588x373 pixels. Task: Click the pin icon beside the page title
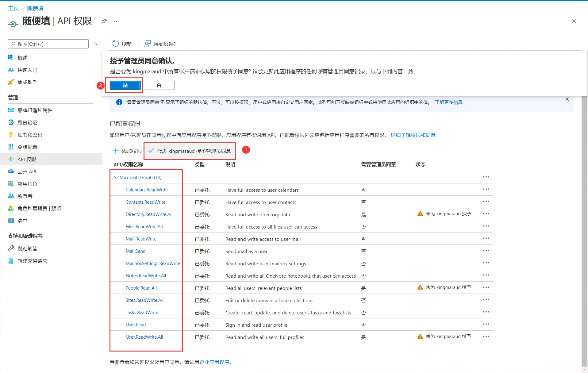[104, 21]
